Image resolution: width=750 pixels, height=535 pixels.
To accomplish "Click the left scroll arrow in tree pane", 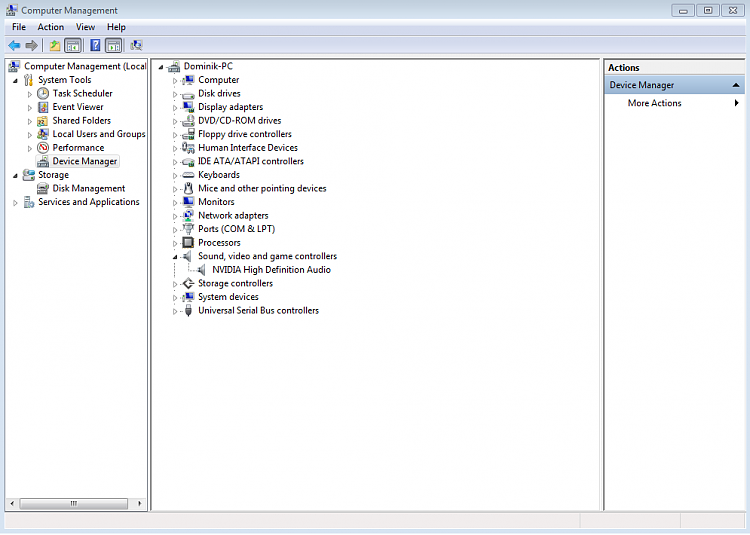I will pos(12,503).
